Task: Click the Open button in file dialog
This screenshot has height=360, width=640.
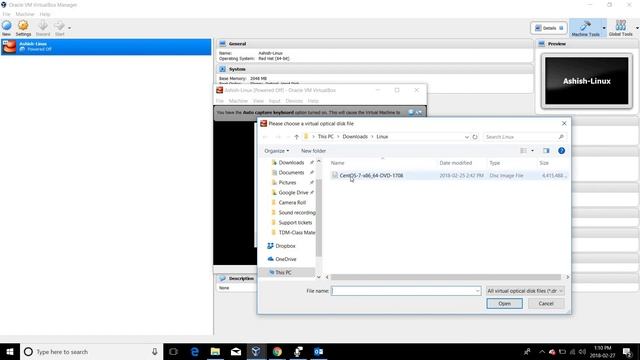Action: click(504, 303)
